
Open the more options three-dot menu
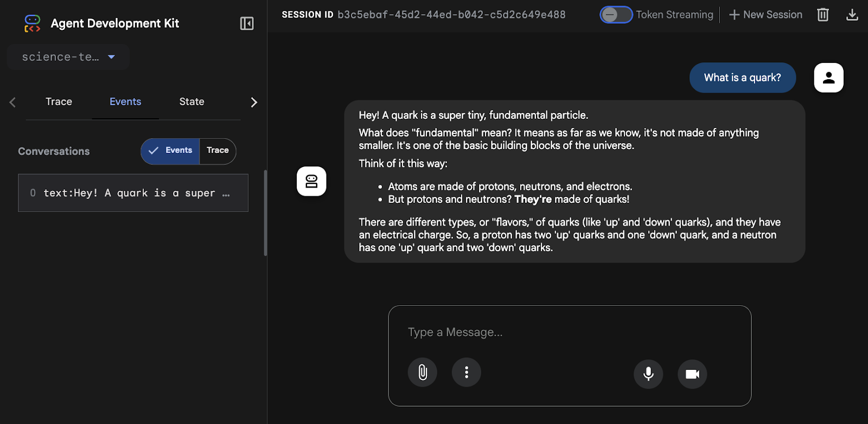tap(467, 372)
